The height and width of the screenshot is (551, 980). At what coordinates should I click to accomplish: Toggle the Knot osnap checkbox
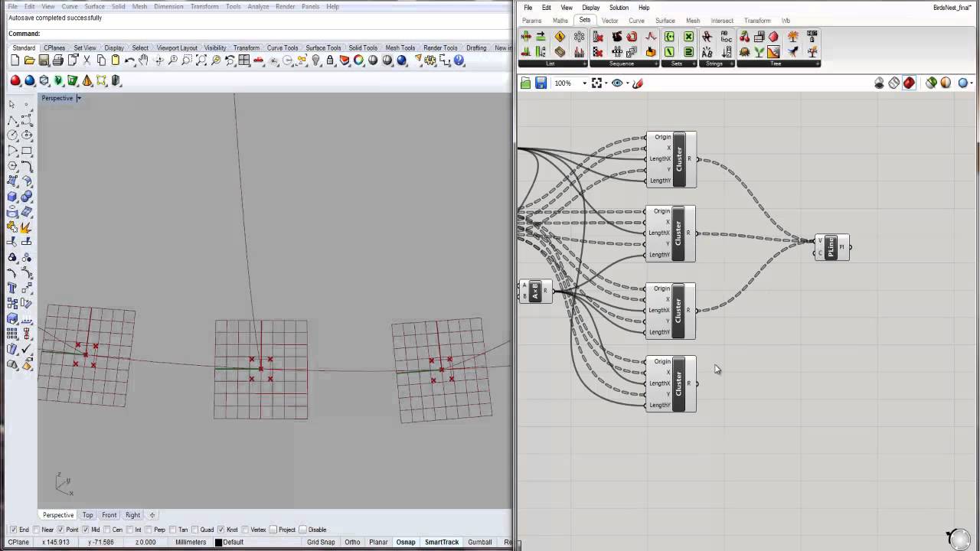pyautogui.click(x=221, y=530)
